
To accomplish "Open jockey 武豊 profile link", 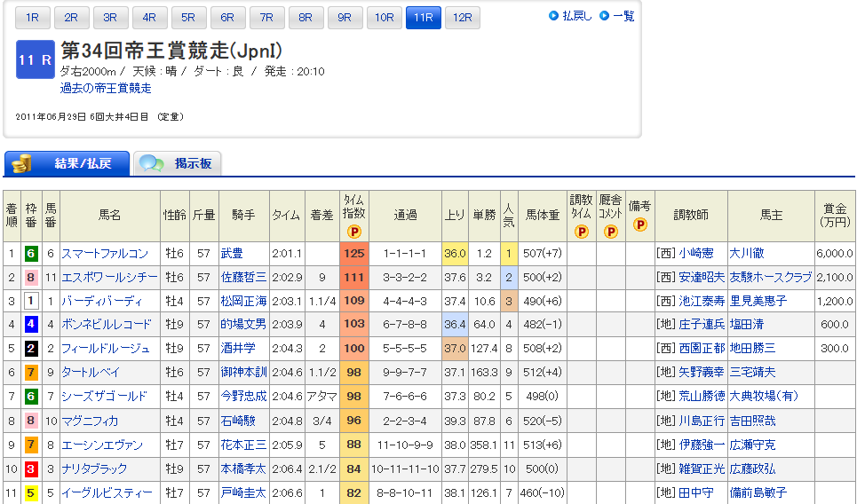I will (231, 253).
